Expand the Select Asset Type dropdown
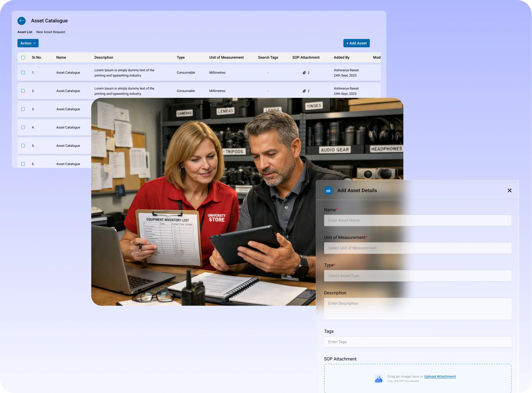 coord(417,276)
